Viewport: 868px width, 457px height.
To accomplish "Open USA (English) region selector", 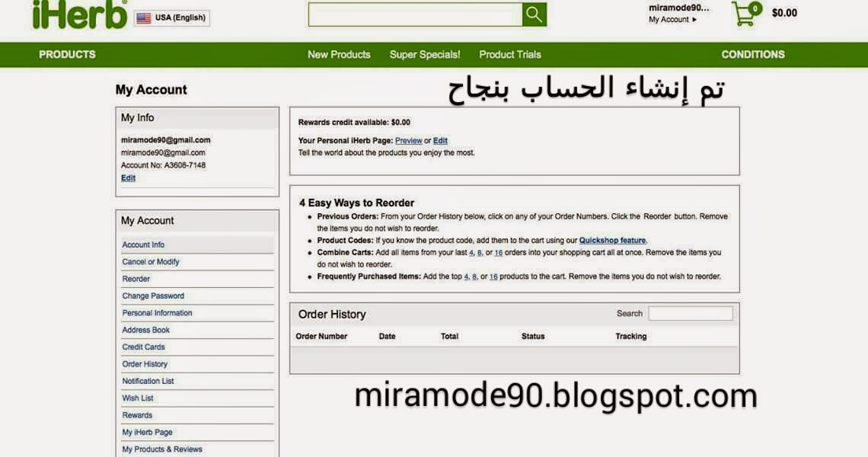I will (x=172, y=18).
